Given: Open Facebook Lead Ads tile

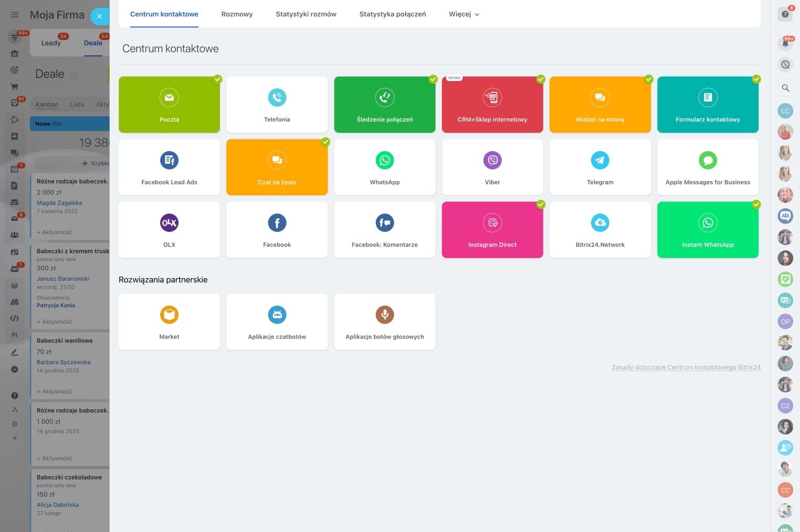Looking at the screenshot, I should point(169,167).
